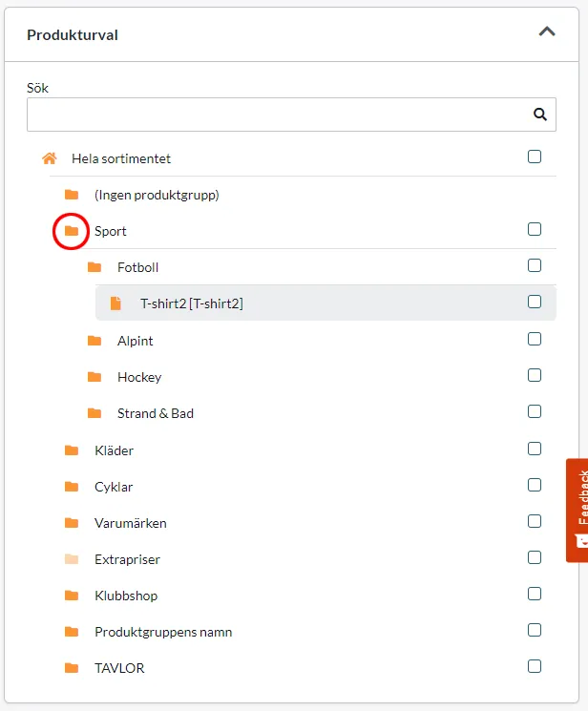
Task: Select the Kläder label
Action: 114,450
